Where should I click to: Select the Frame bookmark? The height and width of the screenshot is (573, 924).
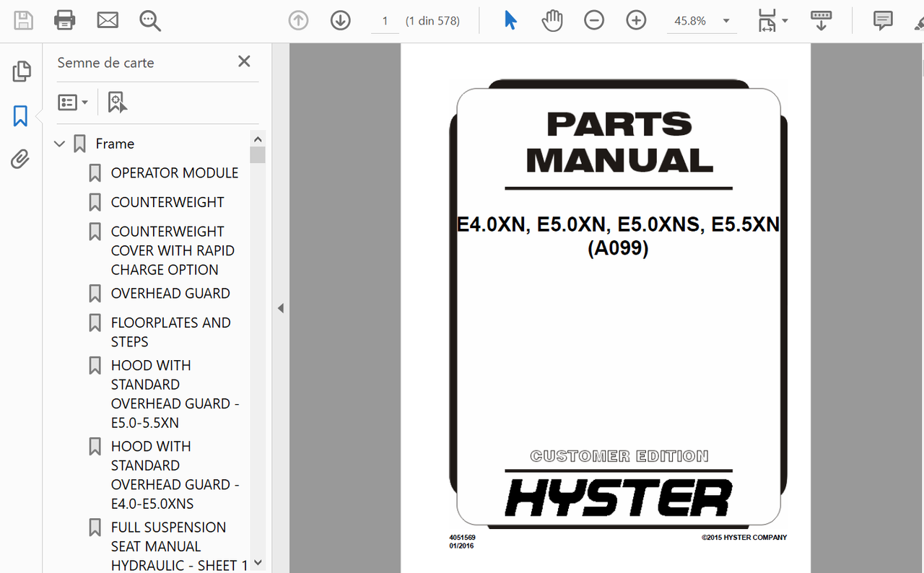point(115,144)
